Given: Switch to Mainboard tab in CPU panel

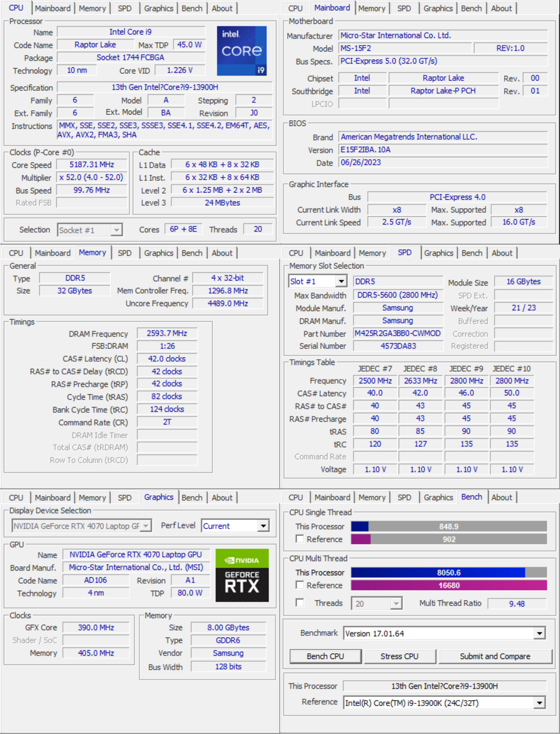Looking at the screenshot, I should pos(53,8).
